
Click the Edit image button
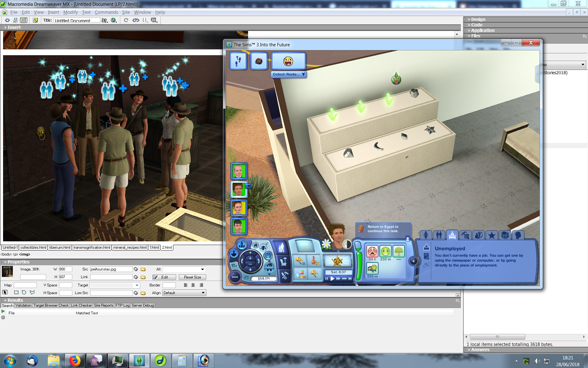(x=164, y=277)
